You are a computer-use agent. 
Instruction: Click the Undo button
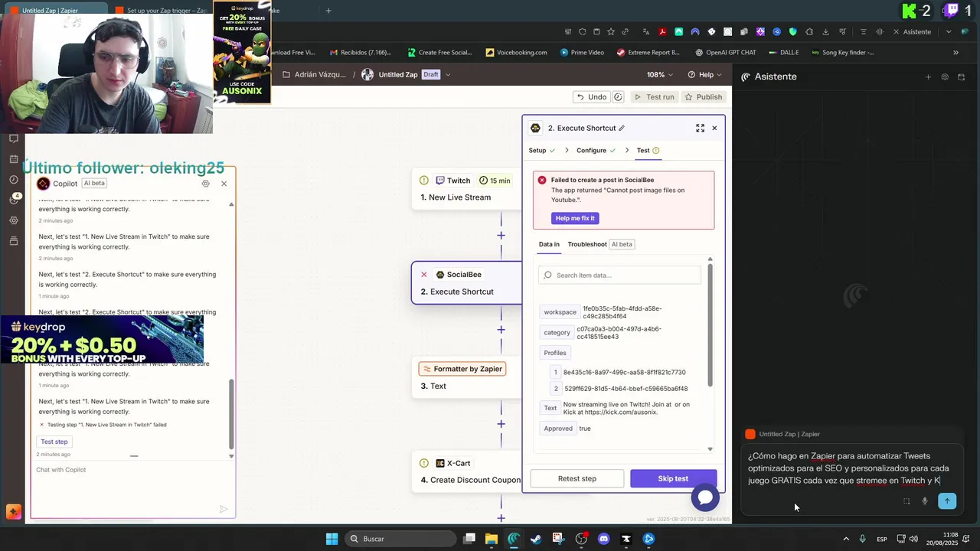591,97
